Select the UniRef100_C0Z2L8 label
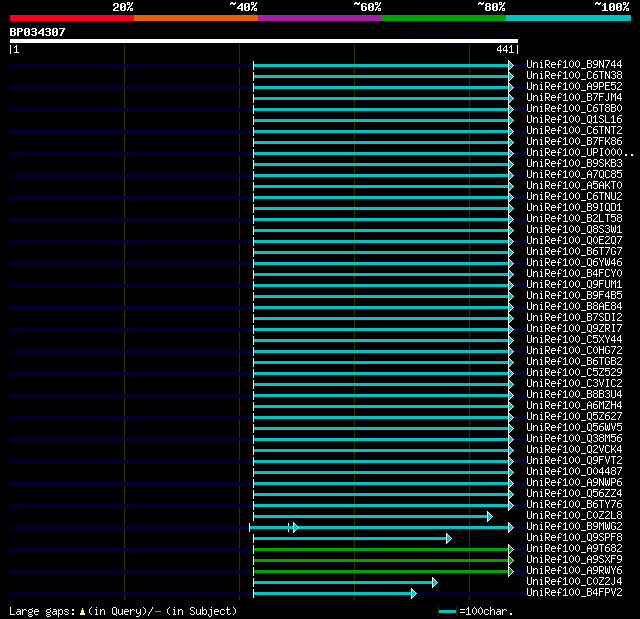Screen dimensions: 640x619 coord(574,516)
